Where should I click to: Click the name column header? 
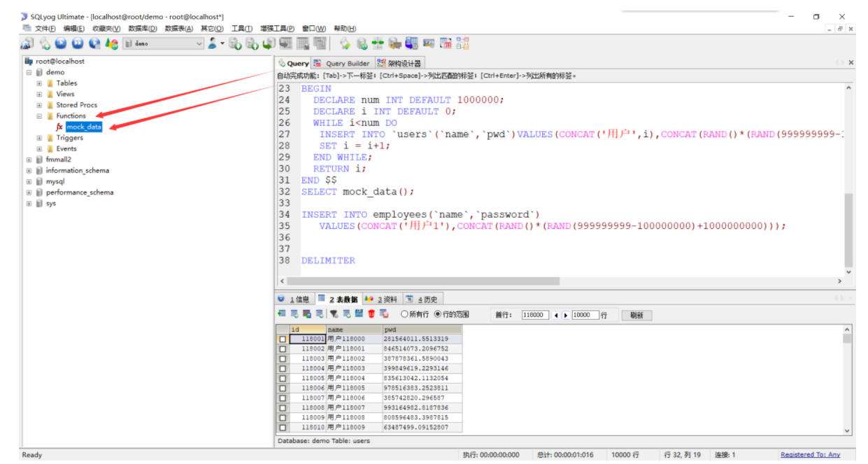point(354,329)
